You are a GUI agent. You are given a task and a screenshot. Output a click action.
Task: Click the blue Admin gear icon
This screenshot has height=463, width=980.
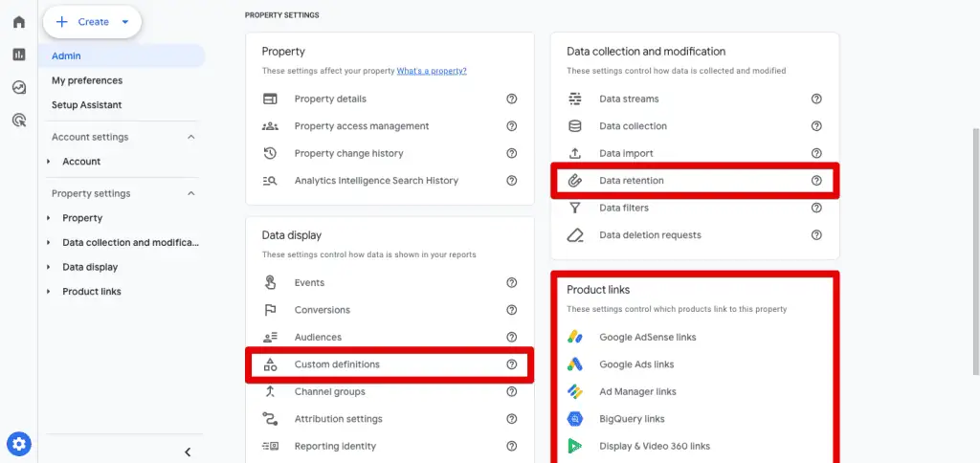[19, 444]
